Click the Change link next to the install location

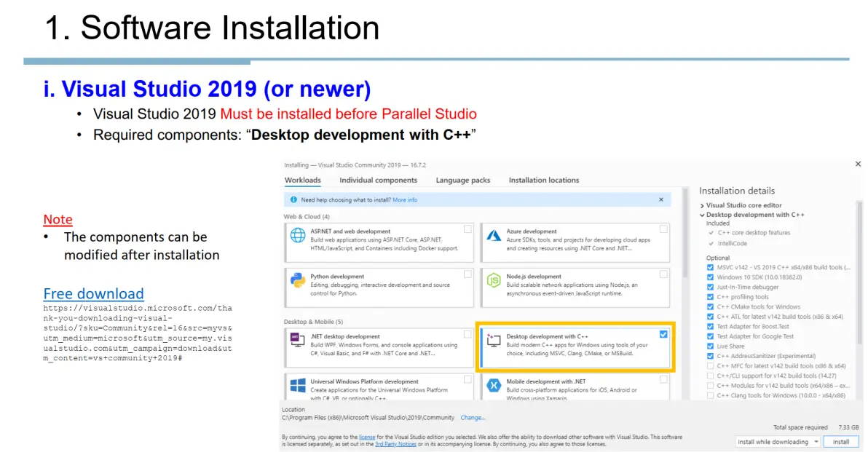point(472,418)
